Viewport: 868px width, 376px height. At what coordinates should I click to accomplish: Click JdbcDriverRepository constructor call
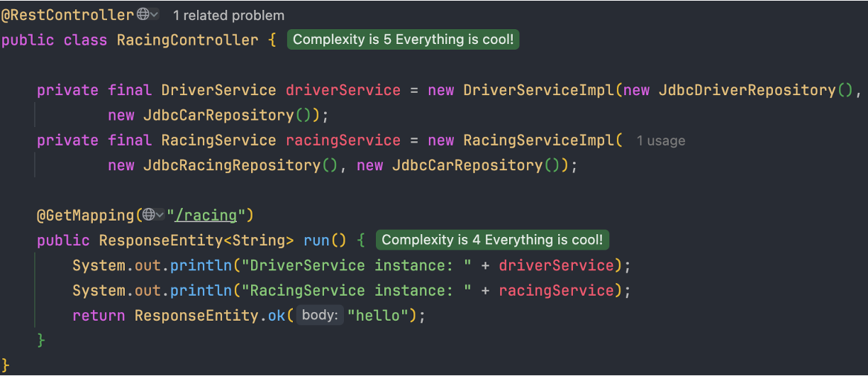pyautogui.click(x=747, y=90)
